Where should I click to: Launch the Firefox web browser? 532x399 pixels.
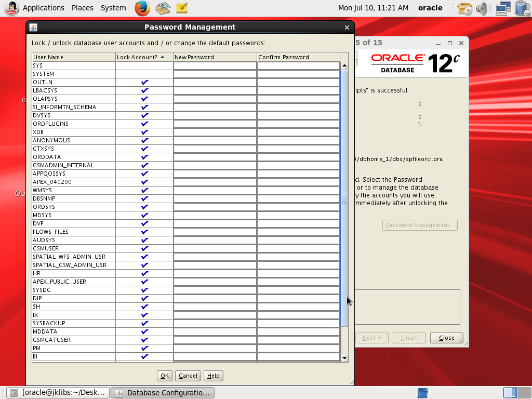click(142, 8)
